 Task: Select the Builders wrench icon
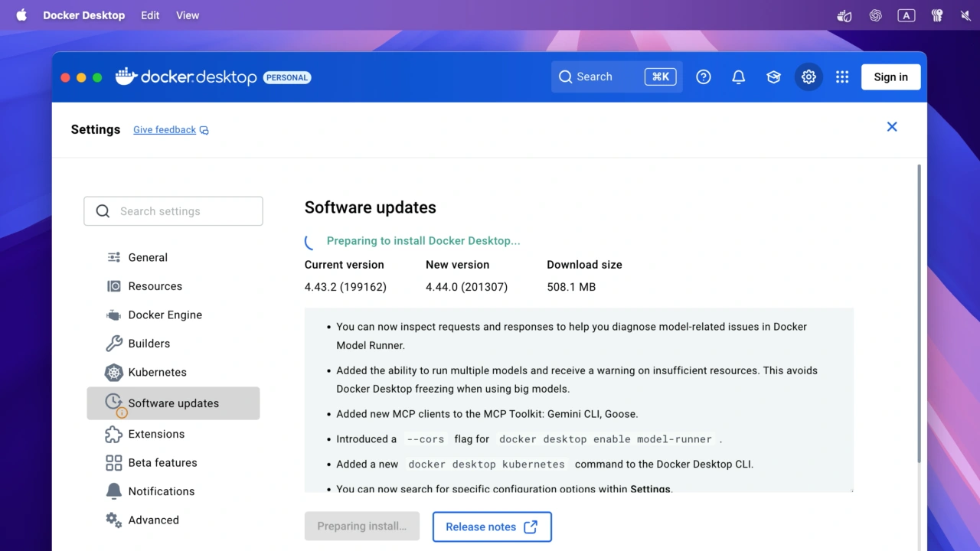click(x=113, y=343)
